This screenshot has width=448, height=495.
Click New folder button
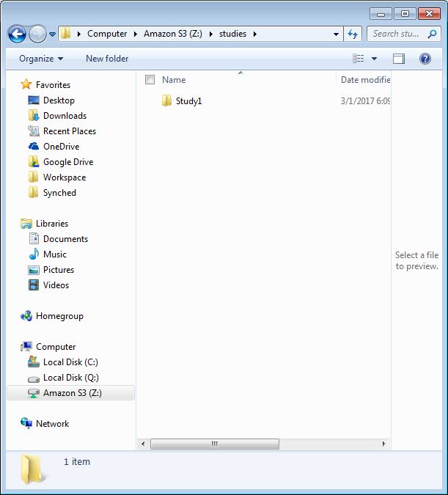(107, 59)
